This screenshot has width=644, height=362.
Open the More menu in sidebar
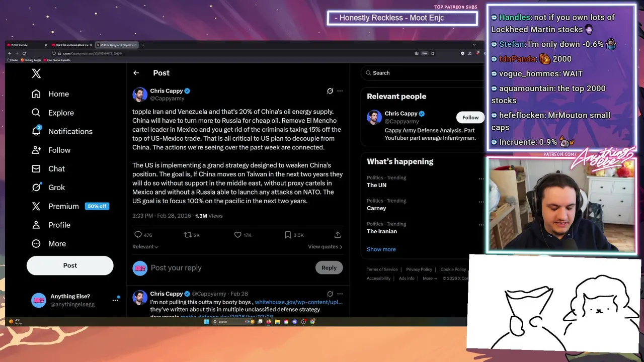click(49, 243)
